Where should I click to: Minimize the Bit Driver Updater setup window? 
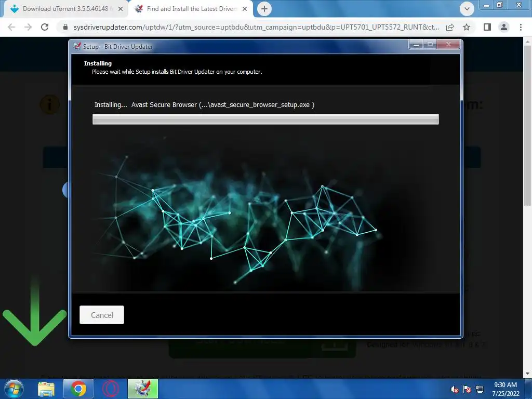pyautogui.click(x=416, y=45)
